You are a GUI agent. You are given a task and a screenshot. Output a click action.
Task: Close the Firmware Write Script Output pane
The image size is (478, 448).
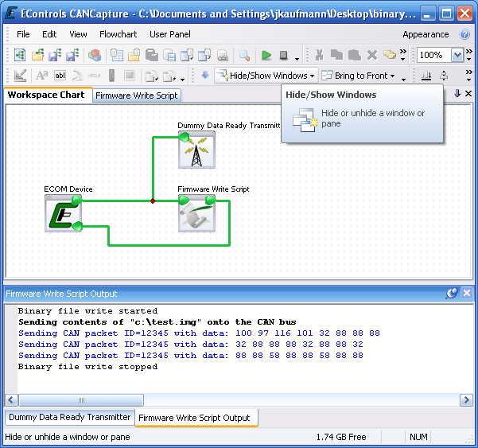coord(467,293)
